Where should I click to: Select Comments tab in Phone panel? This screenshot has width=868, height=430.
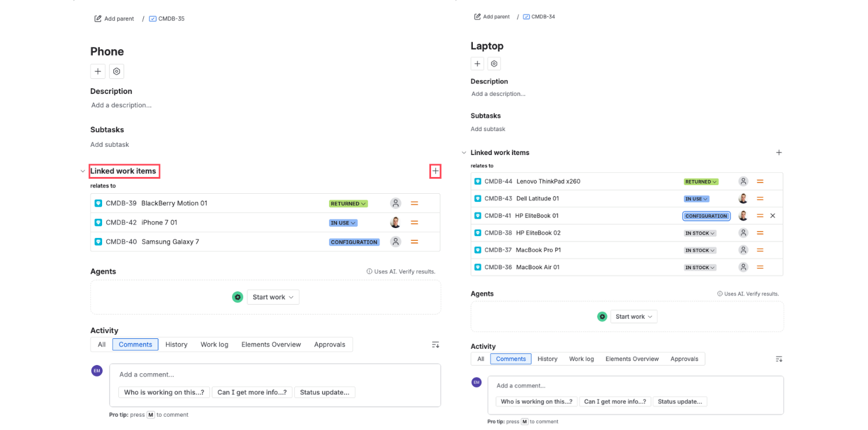pos(135,345)
